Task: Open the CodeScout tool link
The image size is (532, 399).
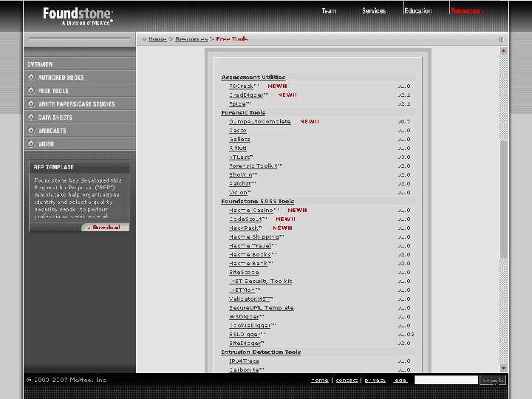Action: 245,219
